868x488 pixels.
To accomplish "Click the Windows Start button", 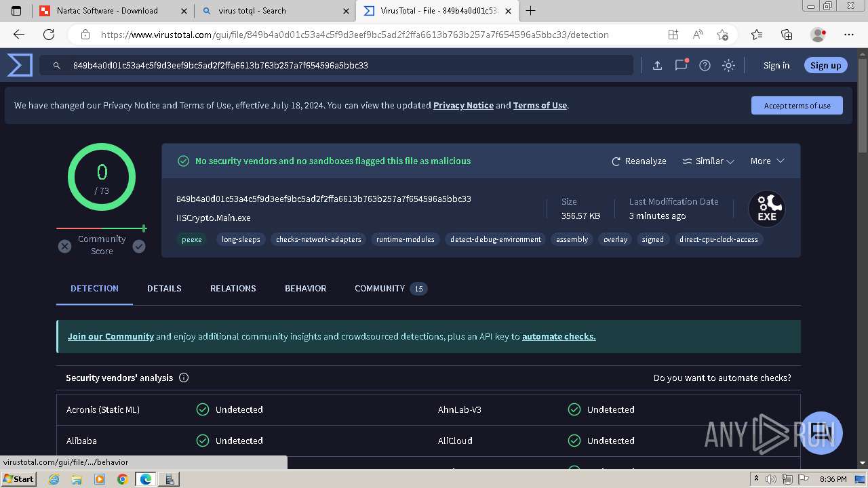I will click(19, 479).
